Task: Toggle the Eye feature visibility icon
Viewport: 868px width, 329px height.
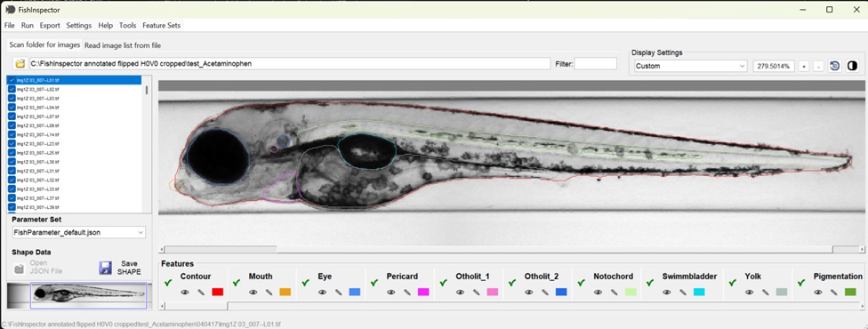Action: point(322,292)
